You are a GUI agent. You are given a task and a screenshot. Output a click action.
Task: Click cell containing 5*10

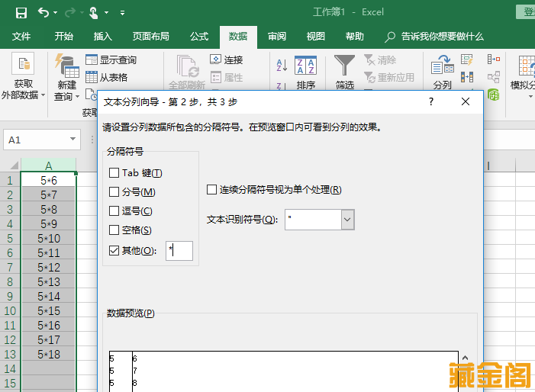48,238
